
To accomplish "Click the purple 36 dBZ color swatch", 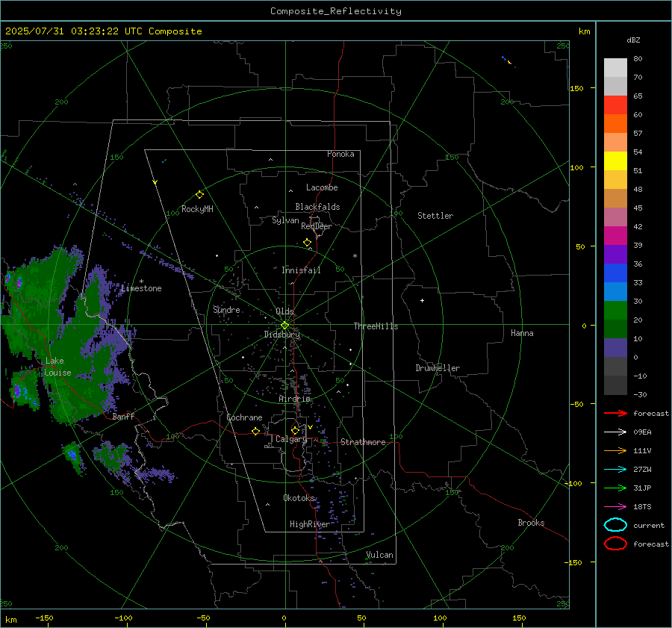I will [615, 254].
